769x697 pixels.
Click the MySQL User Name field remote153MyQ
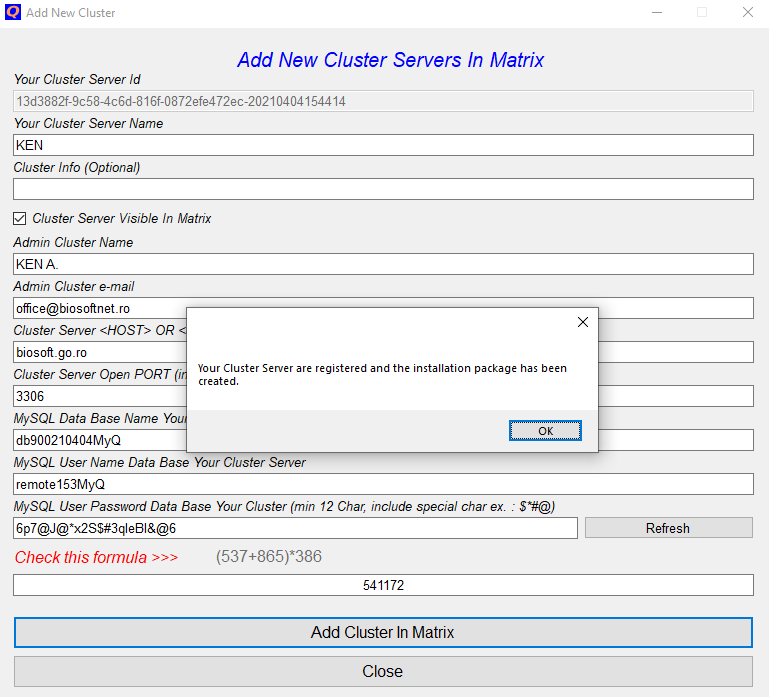click(383, 484)
